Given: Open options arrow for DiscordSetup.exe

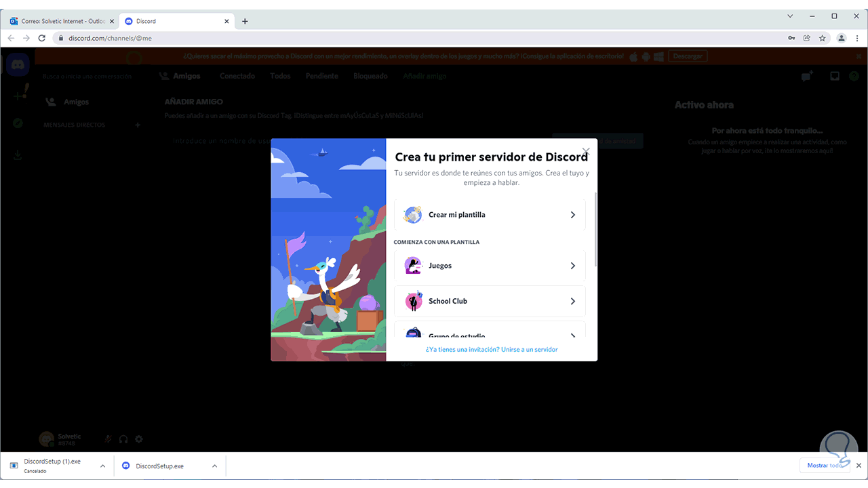Looking at the screenshot, I should click(214, 466).
